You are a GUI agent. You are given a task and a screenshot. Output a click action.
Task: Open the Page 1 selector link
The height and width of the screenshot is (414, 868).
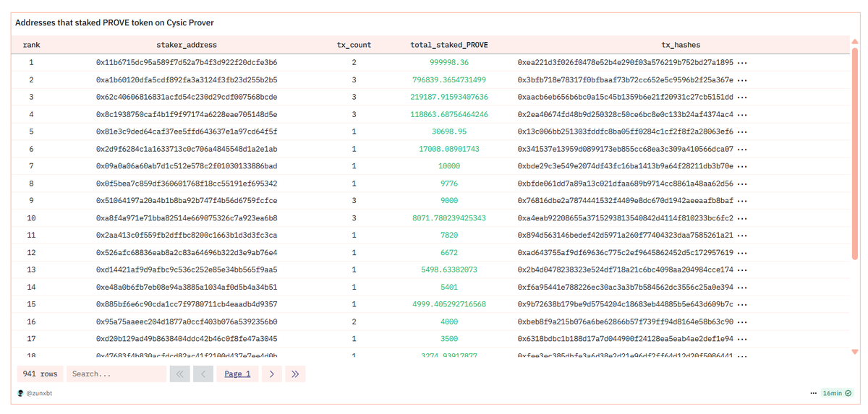point(237,374)
